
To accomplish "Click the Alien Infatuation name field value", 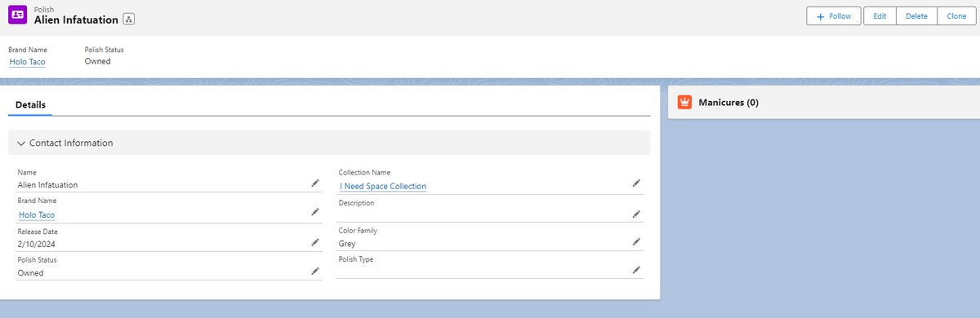I will [47, 185].
